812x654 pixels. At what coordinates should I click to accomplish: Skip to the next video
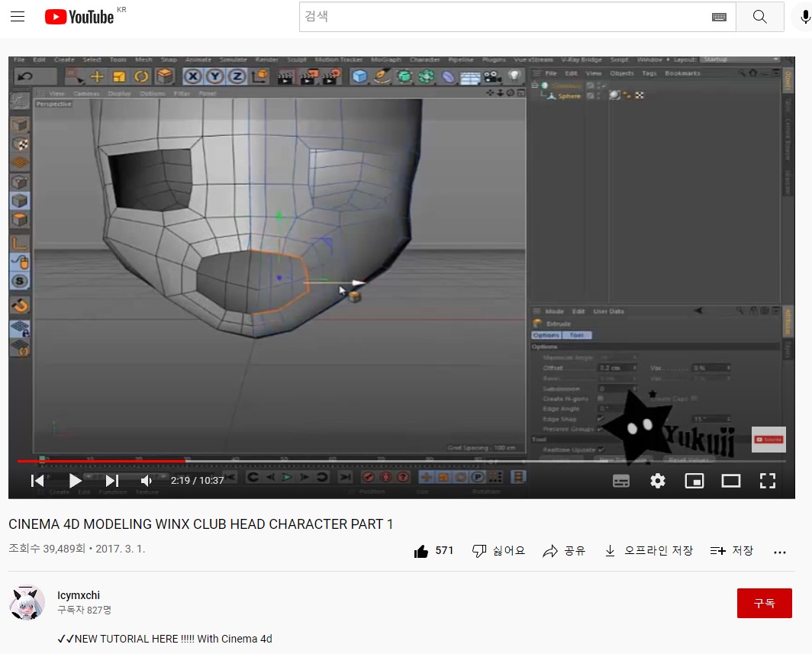coord(112,481)
